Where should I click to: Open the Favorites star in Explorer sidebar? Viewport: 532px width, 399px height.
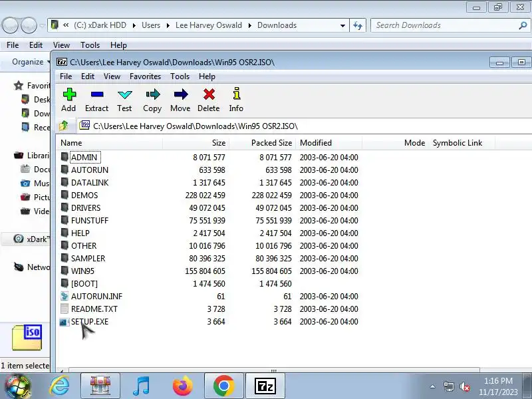click(x=19, y=86)
